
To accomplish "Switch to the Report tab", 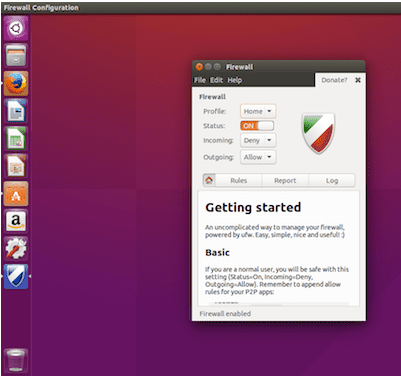I will coord(285,180).
